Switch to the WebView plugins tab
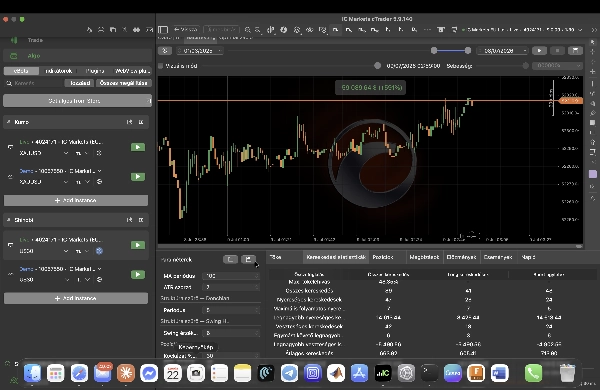Image resolution: width=600 pixels, height=390 pixels. (132, 71)
